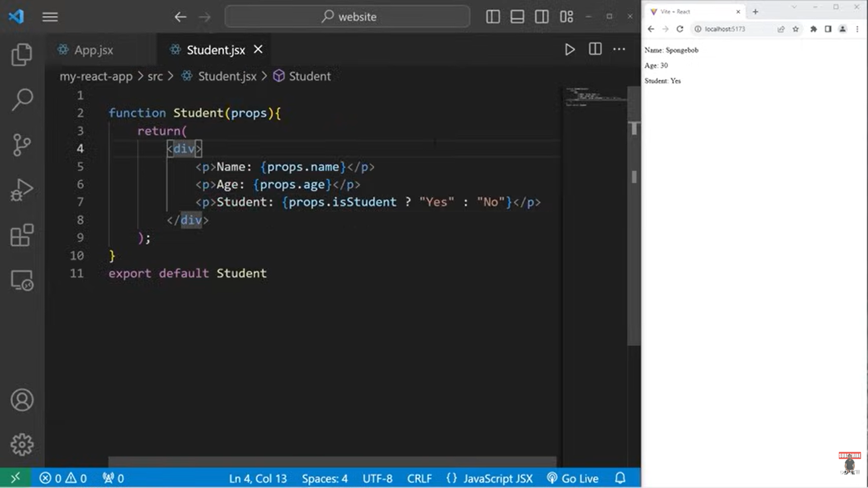Image resolution: width=868 pixels, height=488 pixels.
Task: Click JavaScript JSX language mode
Action: click(497, 478)
